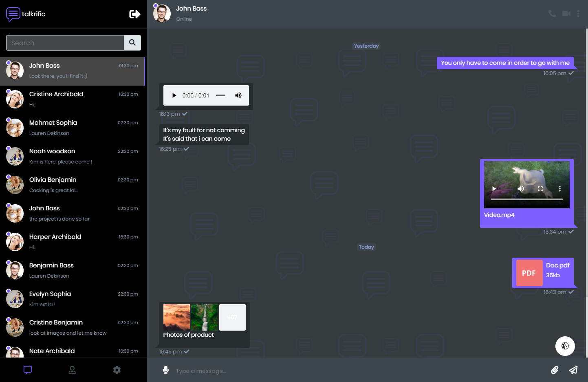Toggle fullscreen on Video.mp4

(540, 189)
